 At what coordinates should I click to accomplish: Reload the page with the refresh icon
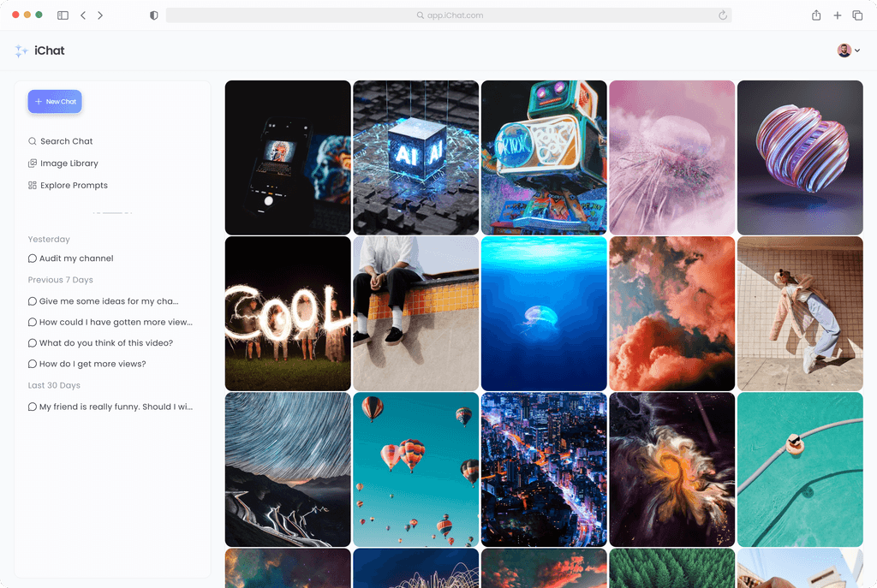click(x=723, y=15)
